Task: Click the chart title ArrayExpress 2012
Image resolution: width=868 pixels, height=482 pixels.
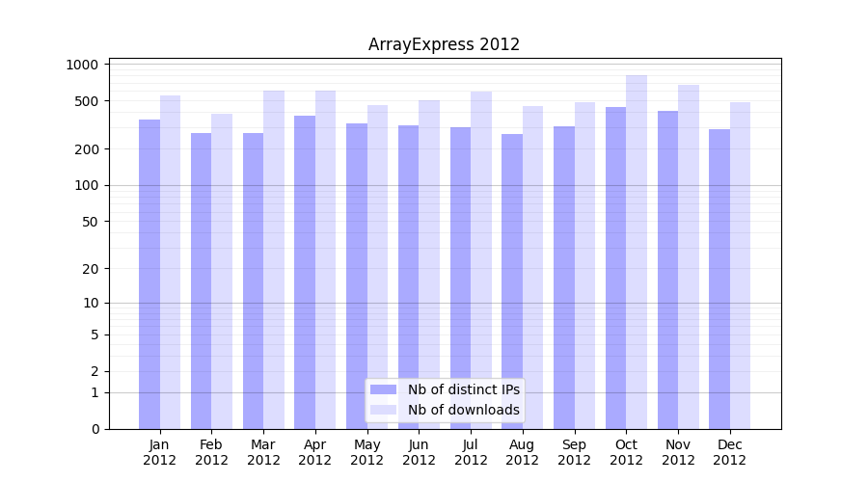Action: click(444, 44)
